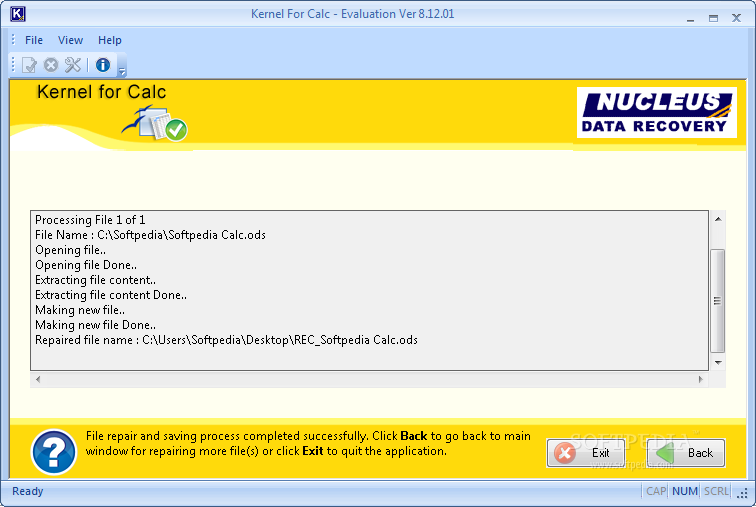Select the 'Processing File 1 of 1' line
This screenshot has height=507, width=756.
click(90, 220)
